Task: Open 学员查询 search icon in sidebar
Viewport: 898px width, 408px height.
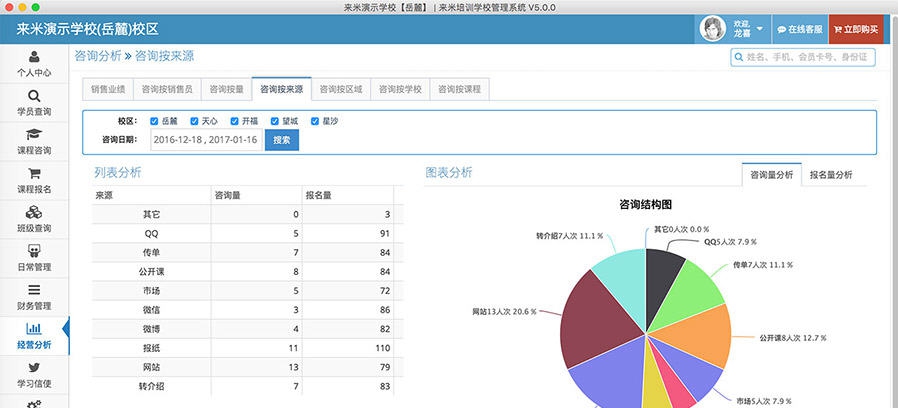Action: click(34, 96)
